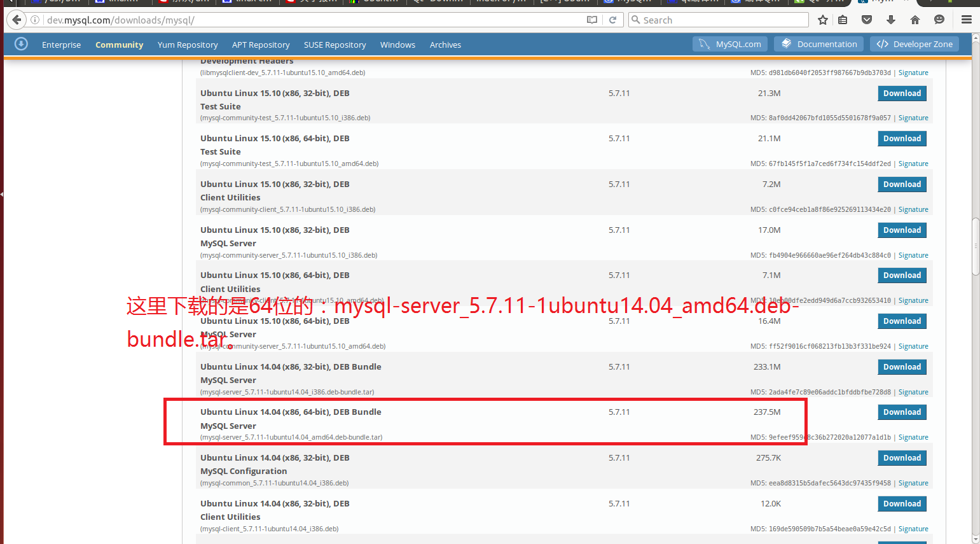The height and width of the screenshot is (544, 980).
Task: Download Ubuntu 15.10 32-bit MySQL Server
Action: tap(902, 230)
